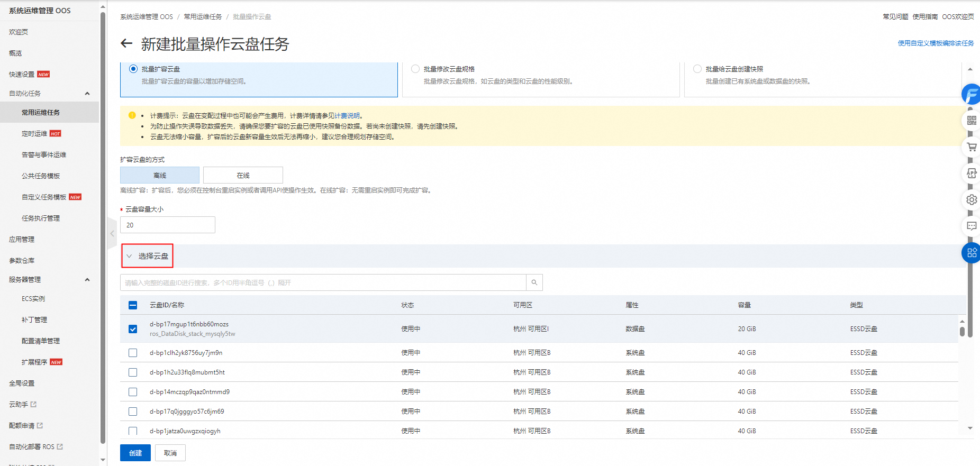Click the sidebar vertical scrollbar
The height and width of the screenshot is (466, 980).
point(103,227)
